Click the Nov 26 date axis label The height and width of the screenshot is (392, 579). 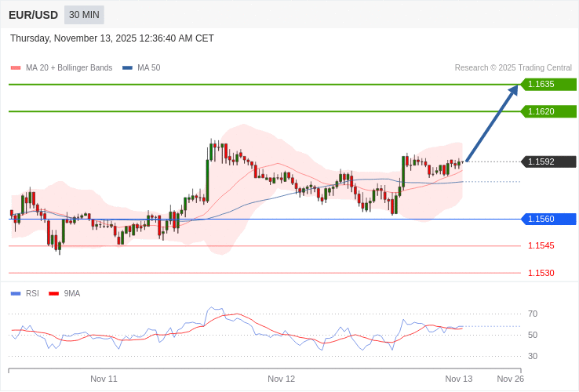point(510,379)
